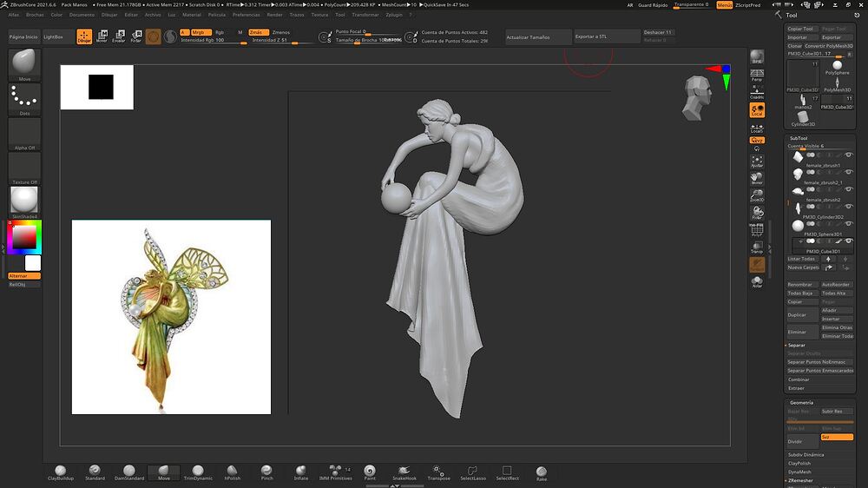Select the Move brush in bottom shelf
Screen dimensions: 868x488
click(164, 472)
